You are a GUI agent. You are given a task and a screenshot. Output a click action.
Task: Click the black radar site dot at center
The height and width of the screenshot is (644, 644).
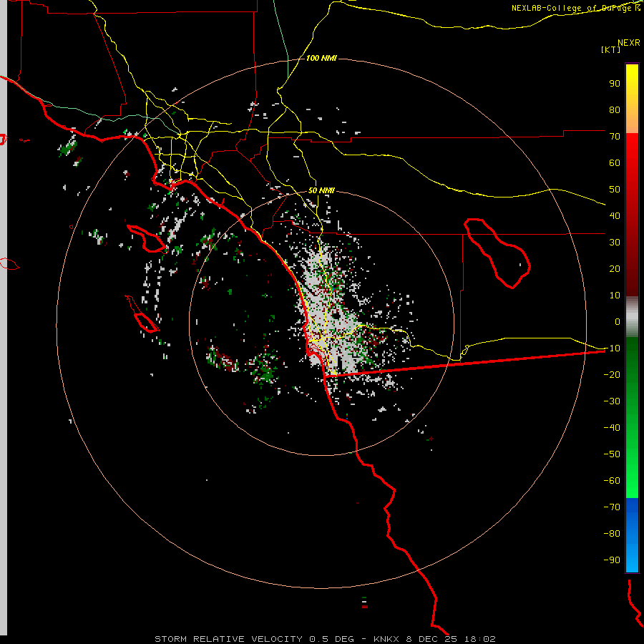pos(336,316)
